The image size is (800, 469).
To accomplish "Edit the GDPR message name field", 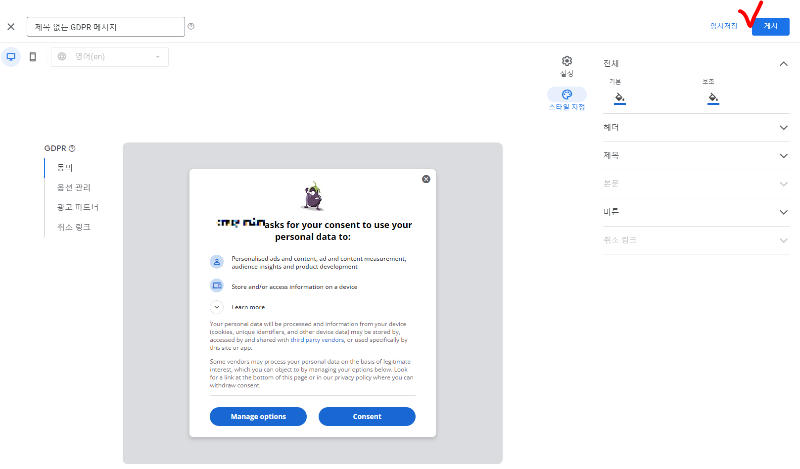I will click(106, 27).
